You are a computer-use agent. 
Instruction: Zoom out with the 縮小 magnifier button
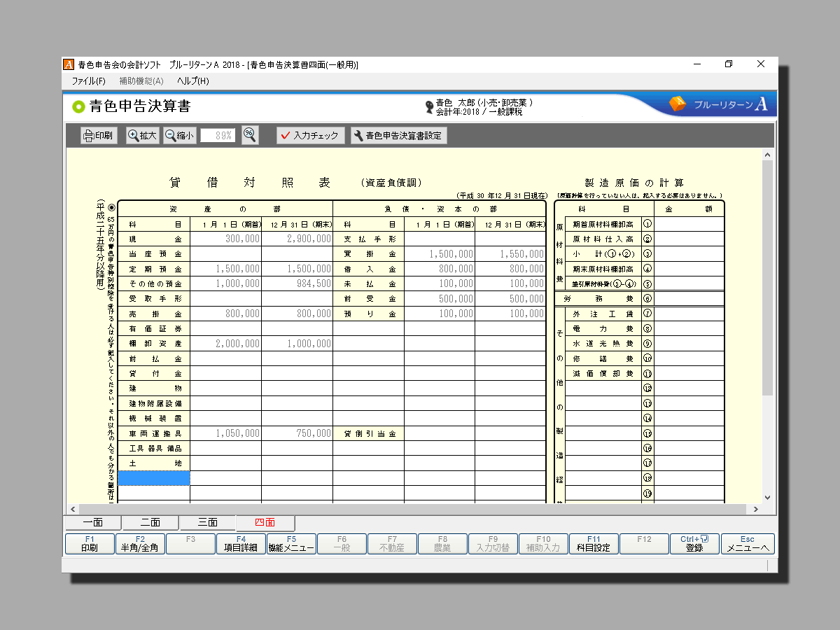[x=180, y=136]
